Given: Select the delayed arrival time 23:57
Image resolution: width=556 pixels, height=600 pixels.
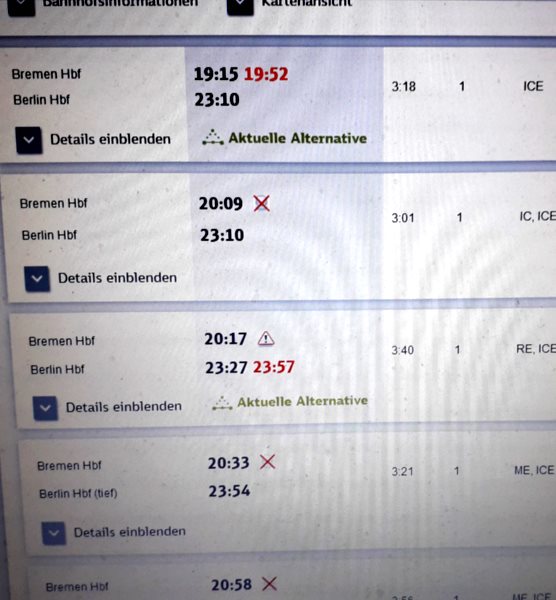Looking at the screenshot, I should [x=274, y=367].
